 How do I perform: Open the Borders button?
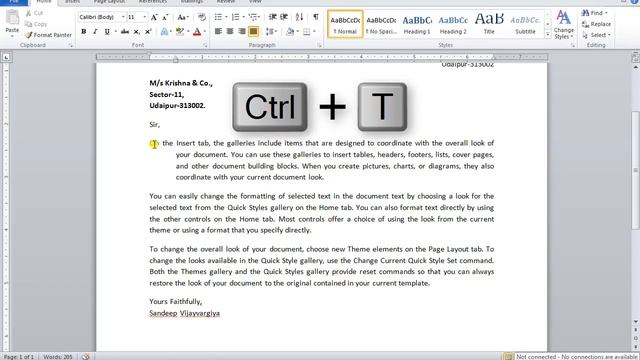307,31
